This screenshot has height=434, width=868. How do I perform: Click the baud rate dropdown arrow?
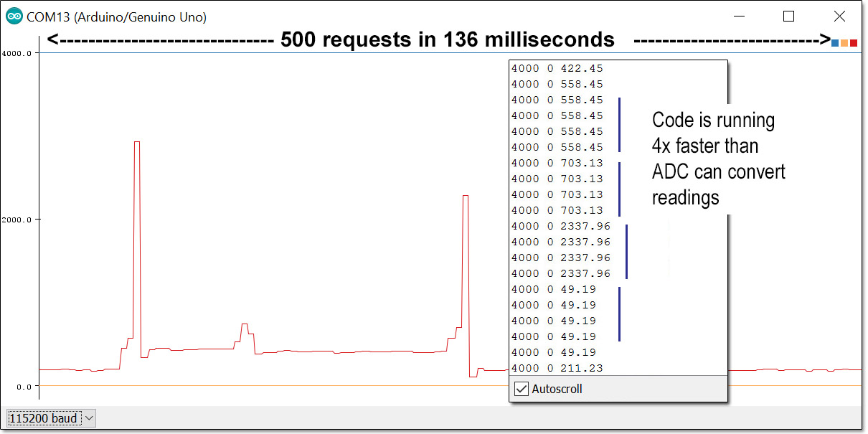click(89, 418)
